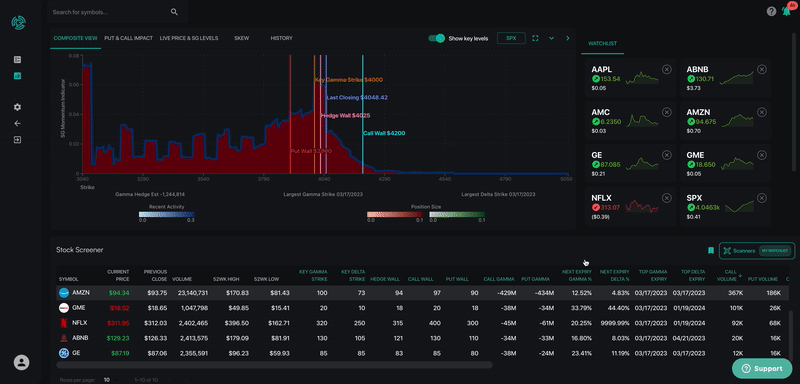Select the Watchlist tab
This screenshot has height=384, width=800.
(603, 44)
